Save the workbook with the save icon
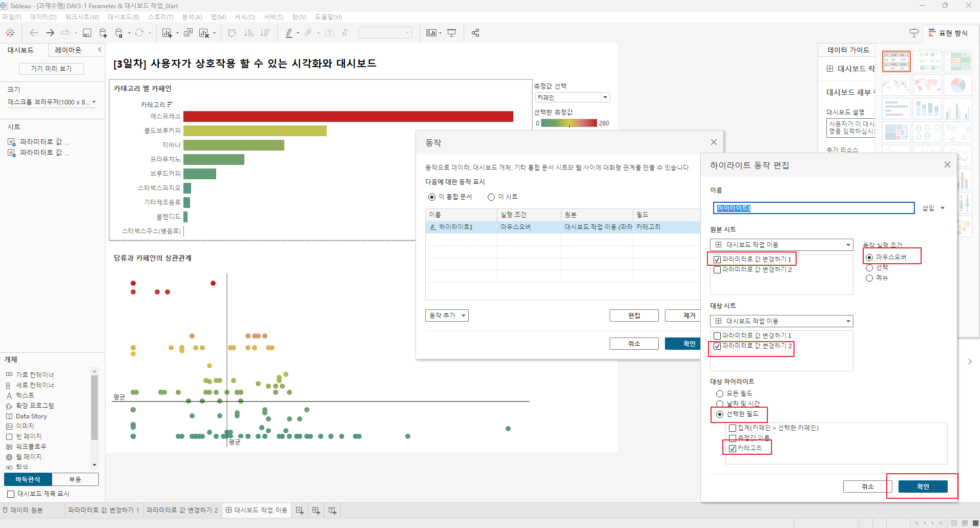This screenshot has width=980, height=528. [x=87, y=33]
